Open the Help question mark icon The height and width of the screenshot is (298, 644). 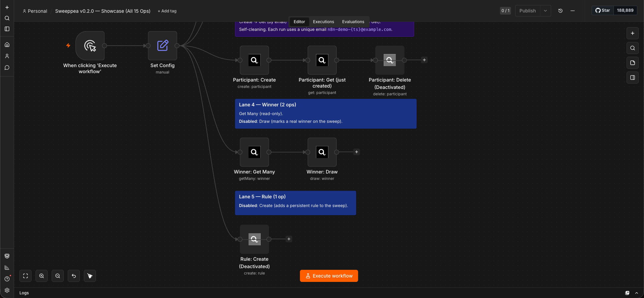tap(7, 279)
